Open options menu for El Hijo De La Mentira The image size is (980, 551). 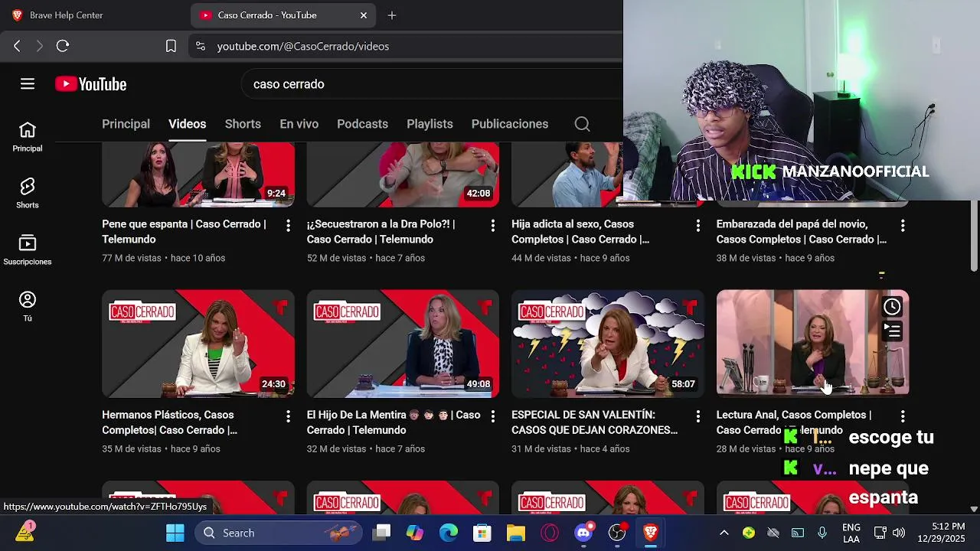tap(493, 416)
